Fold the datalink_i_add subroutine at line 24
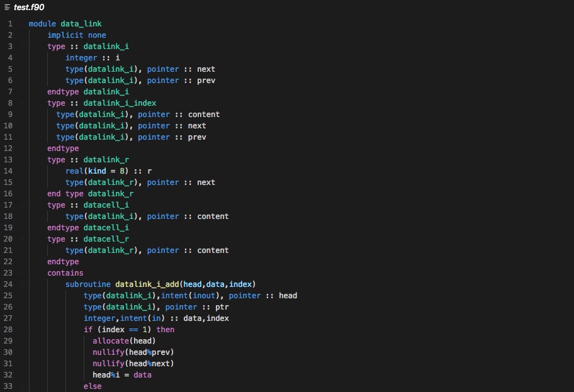 coord(22,284)
